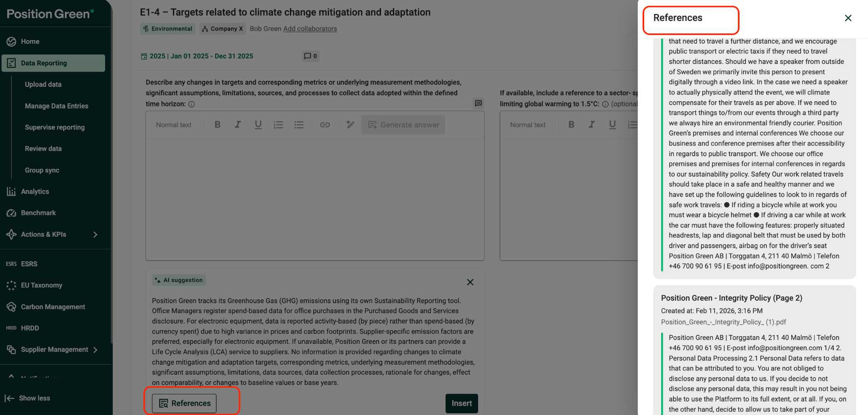
Task: Click info icon next to 1.5°C label
Action: coord(605,104)
